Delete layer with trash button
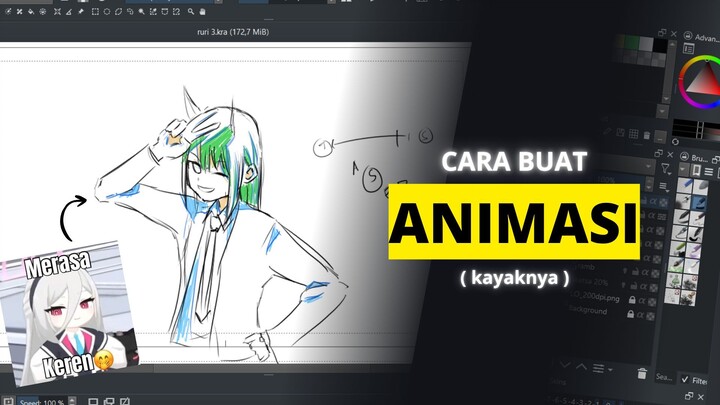 (x=642, y=374)
